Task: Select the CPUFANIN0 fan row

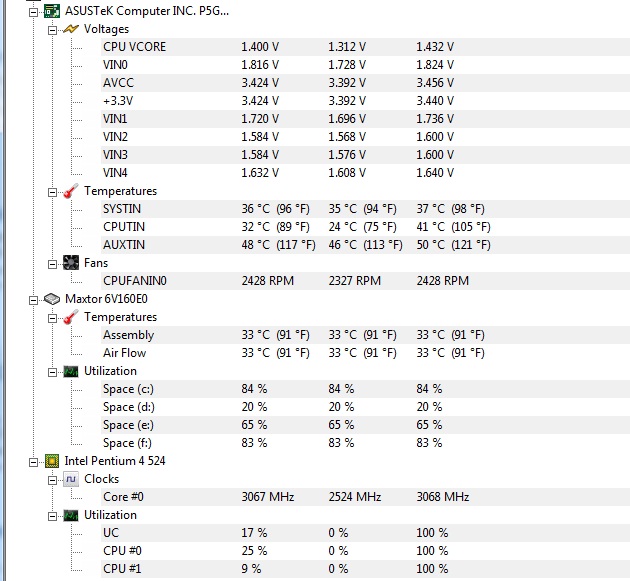Action: click(134, 281)
